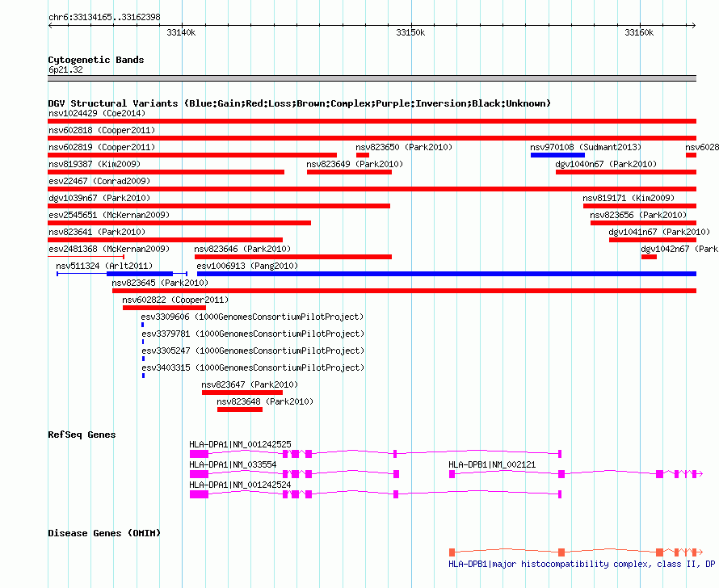Click the right arrow of the ruler
Screen dimensions: 719x588
coord(693,25)
